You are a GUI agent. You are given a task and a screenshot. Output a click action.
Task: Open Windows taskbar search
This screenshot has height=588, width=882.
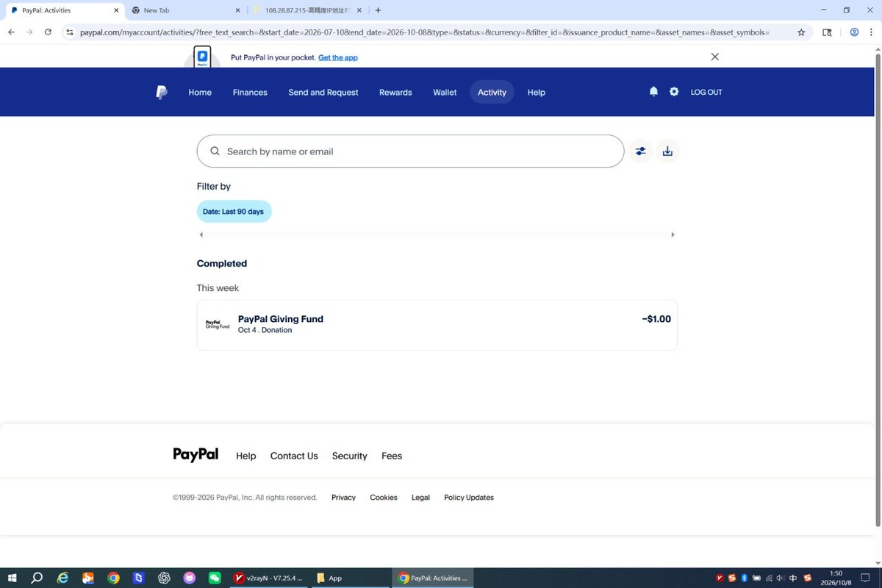click(37, 578)
